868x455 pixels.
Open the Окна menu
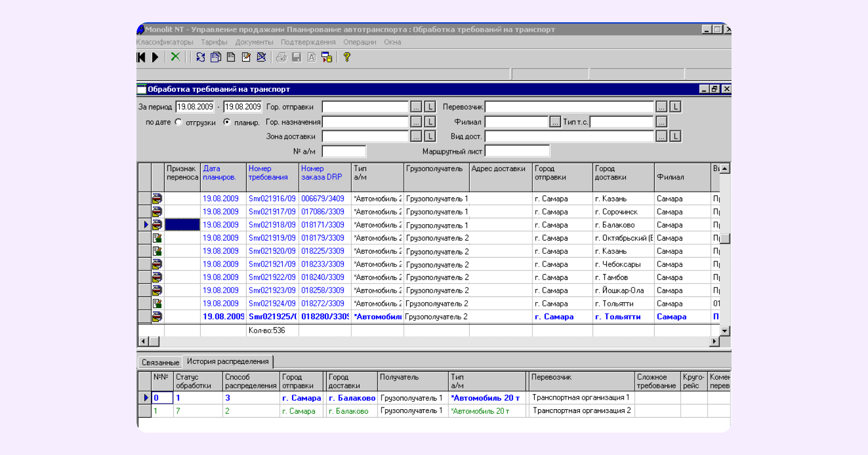point(393,42)
